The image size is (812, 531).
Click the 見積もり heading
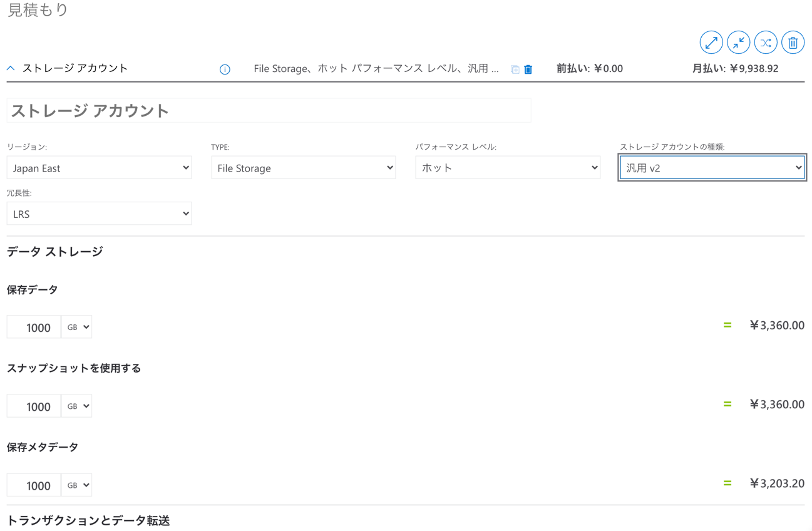coord(38,9)
